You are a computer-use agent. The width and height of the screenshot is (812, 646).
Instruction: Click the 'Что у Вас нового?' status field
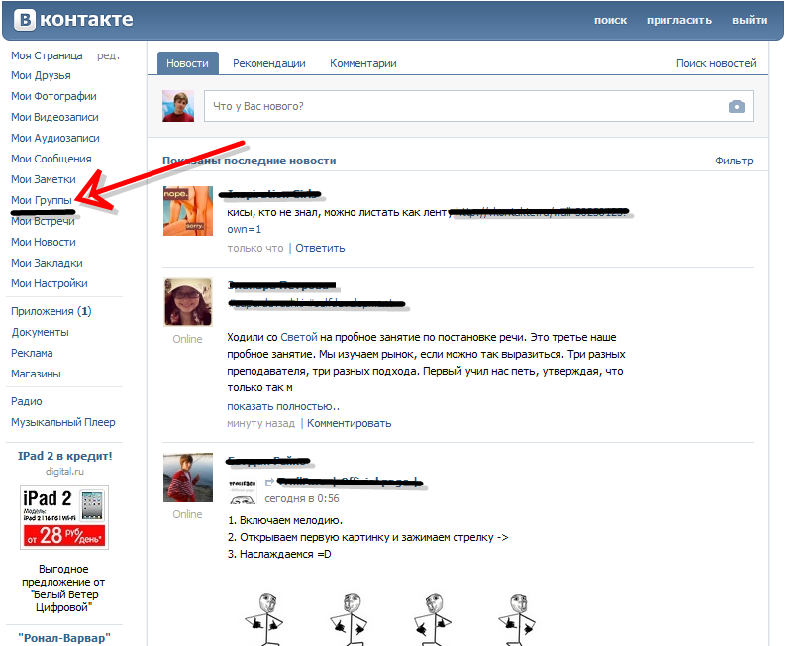[478, 106]
